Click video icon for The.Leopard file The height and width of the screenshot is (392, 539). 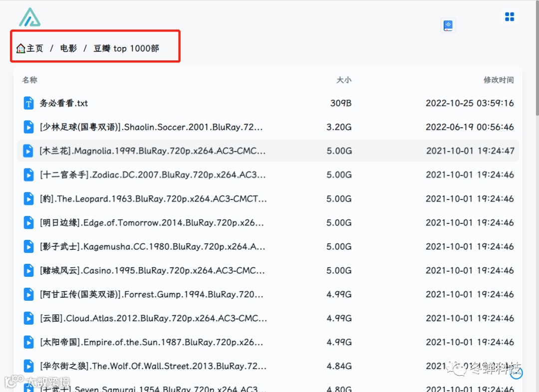[x=28, y=198]
